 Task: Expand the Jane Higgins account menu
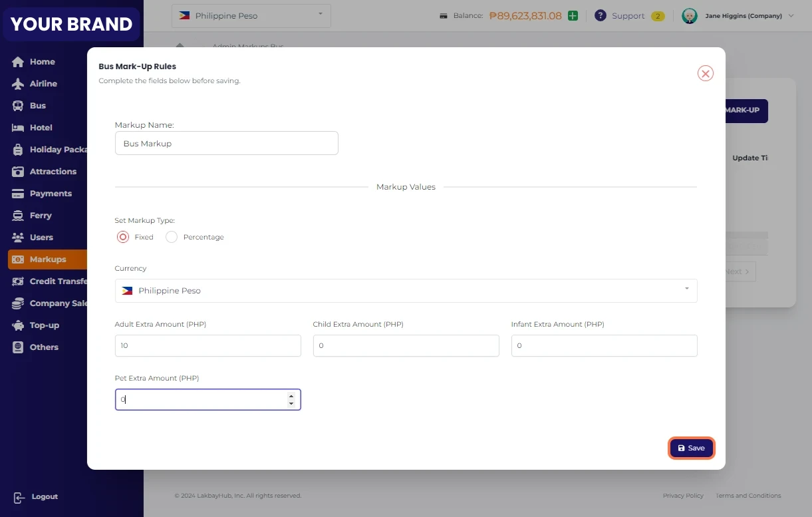738,16
